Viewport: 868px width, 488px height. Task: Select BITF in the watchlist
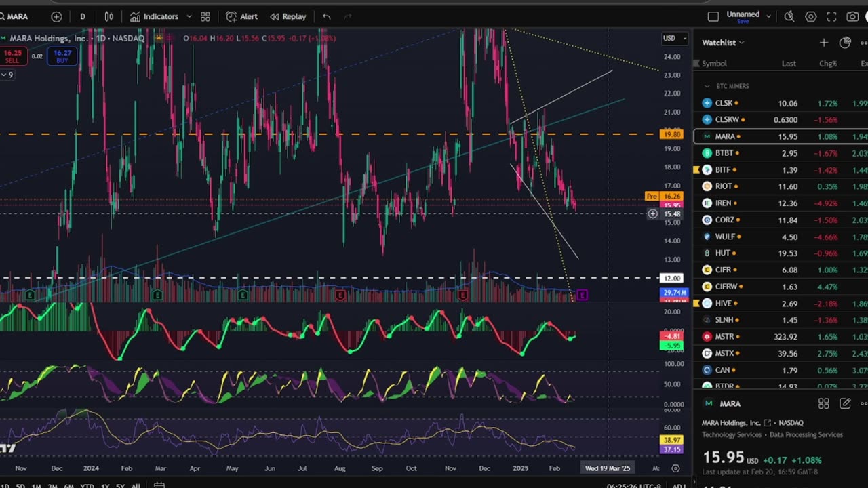click(x=780, y=170)
